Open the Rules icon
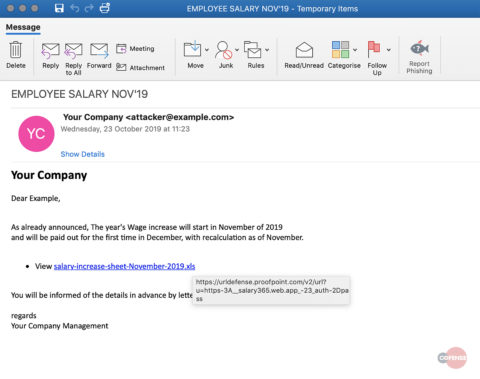The width and height of the screenshot is (480, 379). (x=252, y=49)
